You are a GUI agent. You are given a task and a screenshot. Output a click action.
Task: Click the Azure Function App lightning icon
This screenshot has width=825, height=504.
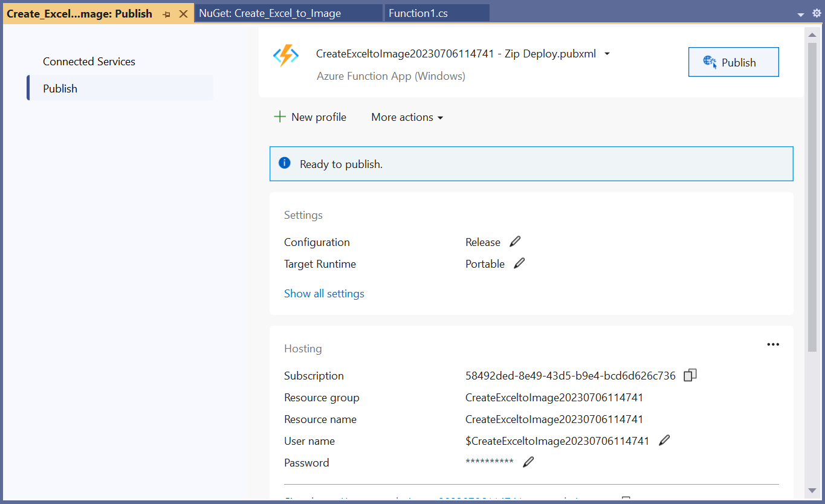coord(285,56)
